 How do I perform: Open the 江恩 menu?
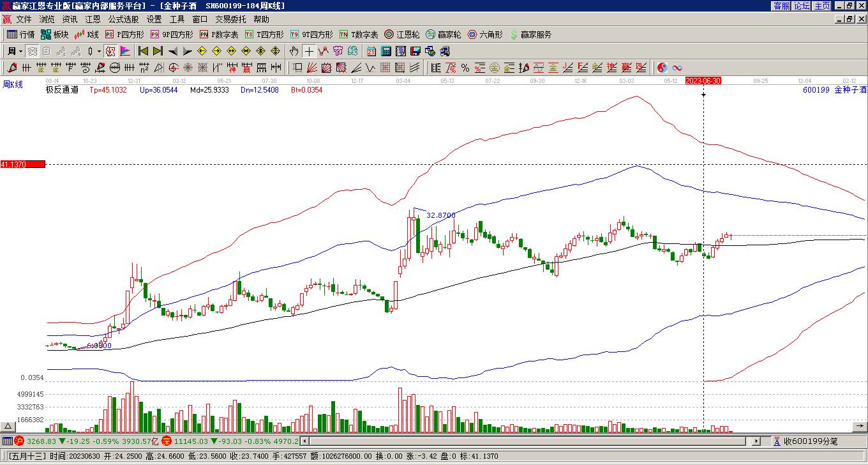93,19
